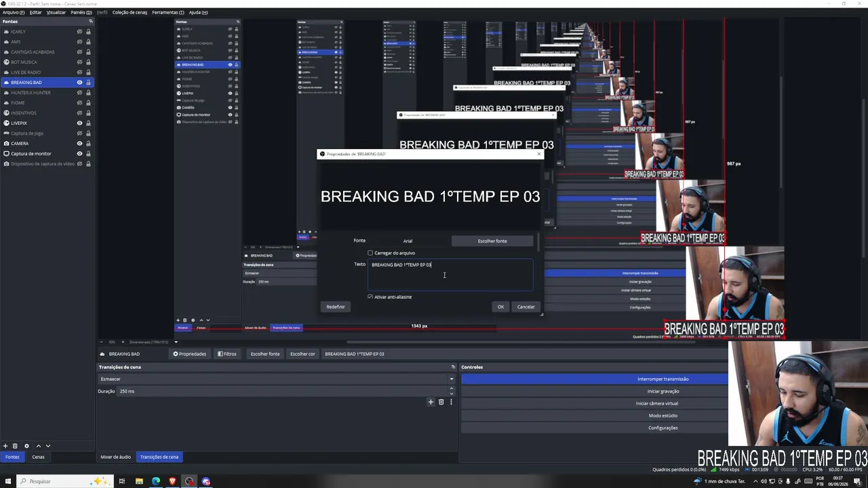Open source properties gear icon under Fontes list
Viewport: 868px width, 488px height.
point(26,446)
